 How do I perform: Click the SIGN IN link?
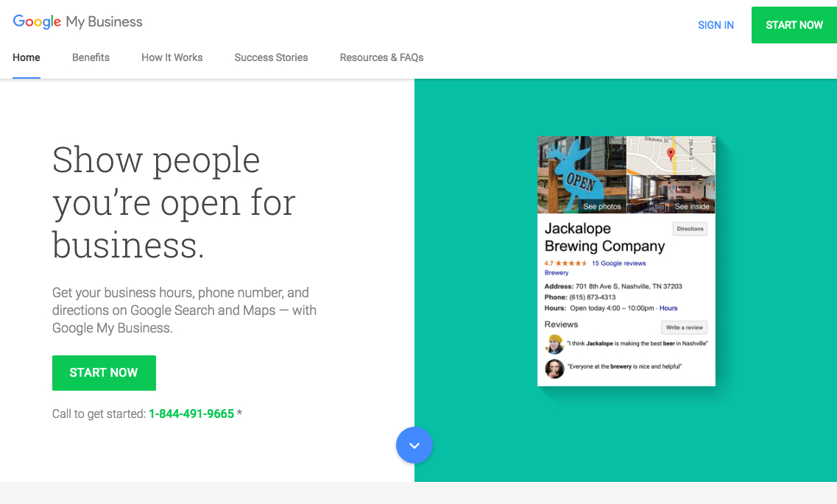[716, 25]
